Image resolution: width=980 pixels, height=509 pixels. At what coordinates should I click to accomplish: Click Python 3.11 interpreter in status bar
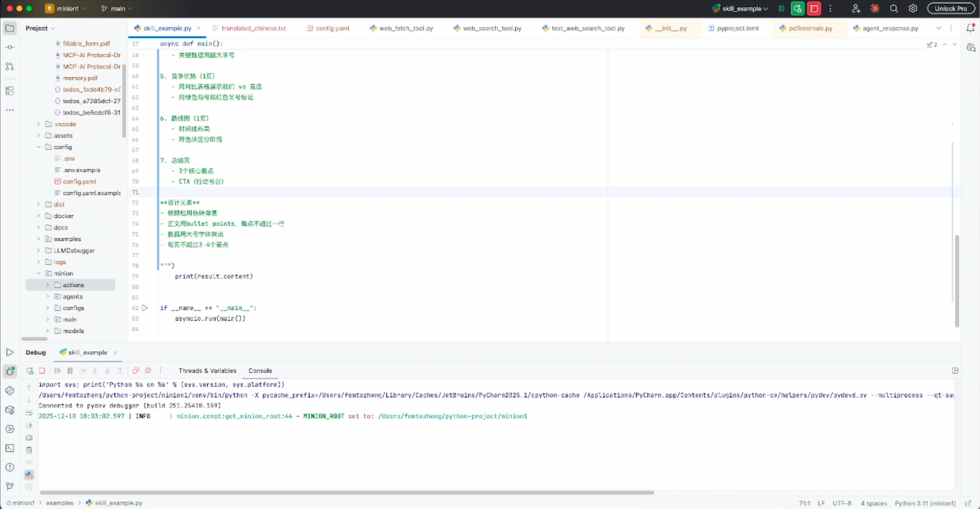pos(925,503)
